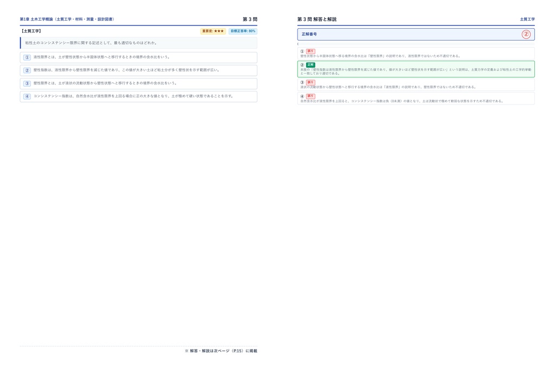Click the red 誤り badge in explanation ③
The image size is (555, 392).
[x=311, y=82]
